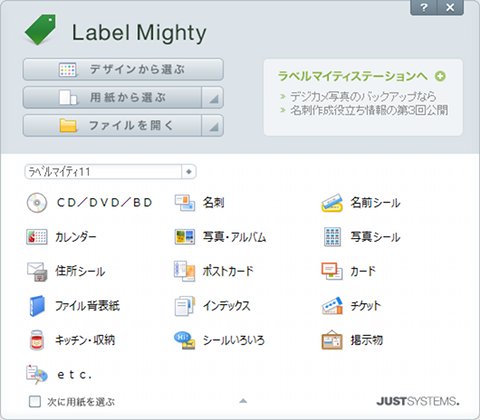
Task: Open the ラベルマイティ11 version combo box
Action: (x=110, y=172)
